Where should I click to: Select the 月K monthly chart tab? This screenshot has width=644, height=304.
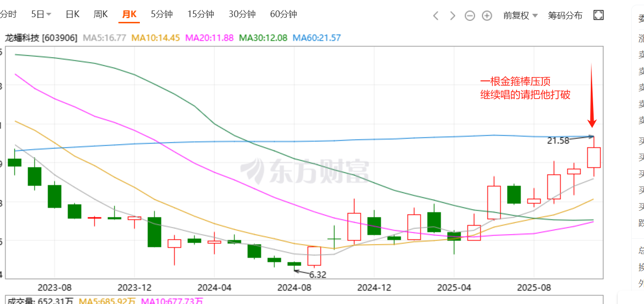pyautogui.click(x=129, y=14)
